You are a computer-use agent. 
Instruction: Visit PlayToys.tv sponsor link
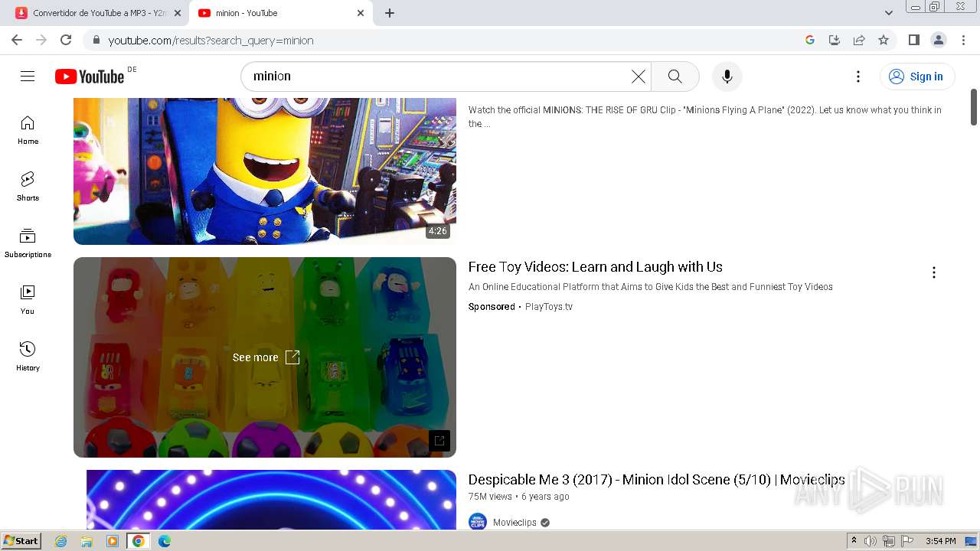(x=549, y=307)
